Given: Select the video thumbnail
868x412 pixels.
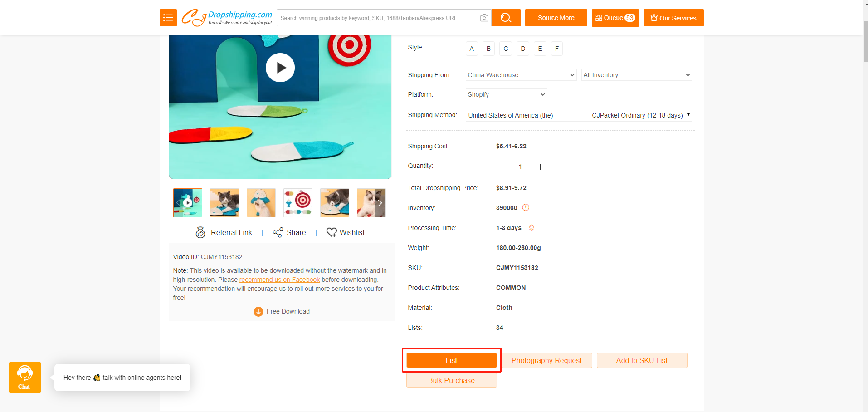Looking at the screenshot, I should 188,203.
